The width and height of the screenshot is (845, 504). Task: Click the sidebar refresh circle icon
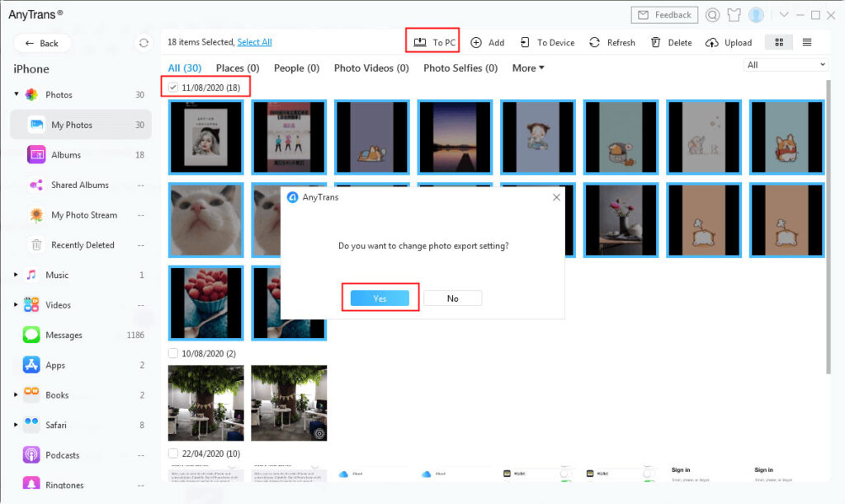pos(144,43)
